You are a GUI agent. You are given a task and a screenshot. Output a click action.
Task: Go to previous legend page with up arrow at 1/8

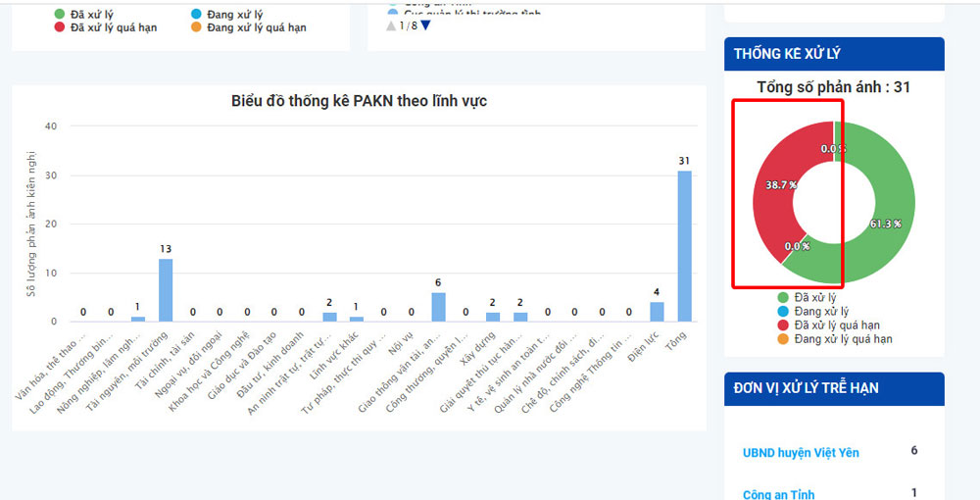391,25
